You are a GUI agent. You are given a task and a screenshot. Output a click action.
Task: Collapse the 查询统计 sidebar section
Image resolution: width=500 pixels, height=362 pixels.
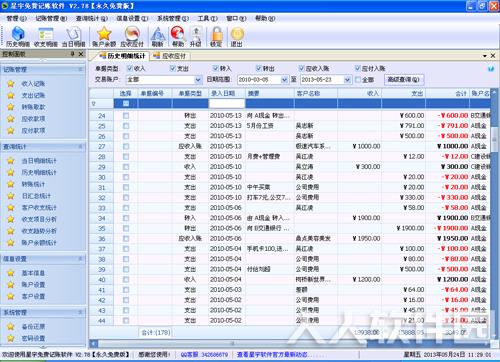(80, 147)
